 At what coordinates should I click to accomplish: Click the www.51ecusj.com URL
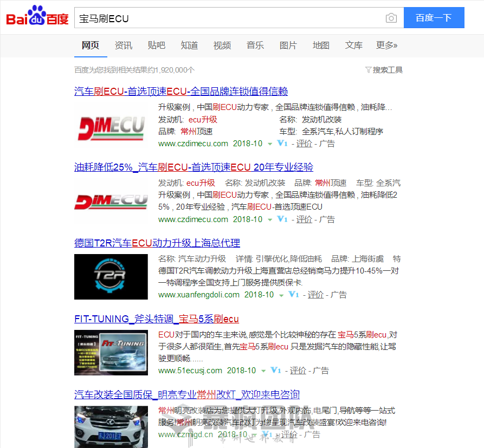pos(190,371)
